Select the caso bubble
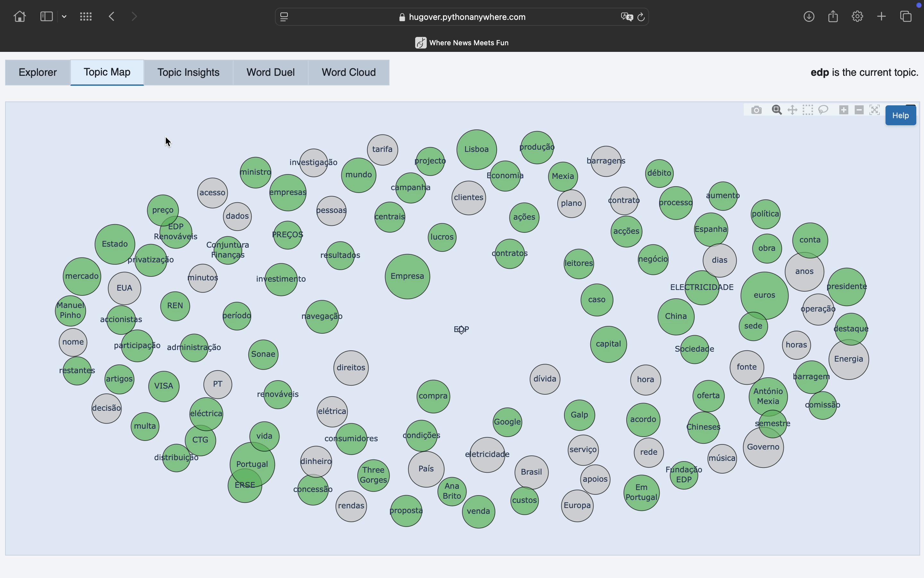The height and width of the screenshot is (578, 924). [597, 300]
